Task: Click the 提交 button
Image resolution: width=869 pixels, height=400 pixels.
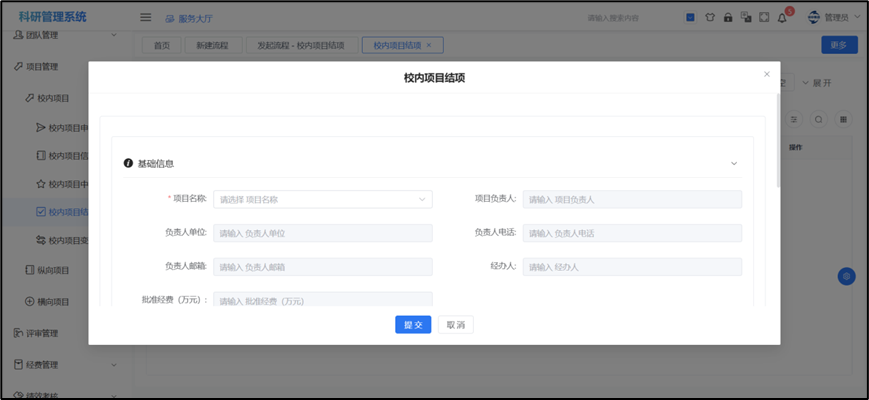Action: coord(412,325)
